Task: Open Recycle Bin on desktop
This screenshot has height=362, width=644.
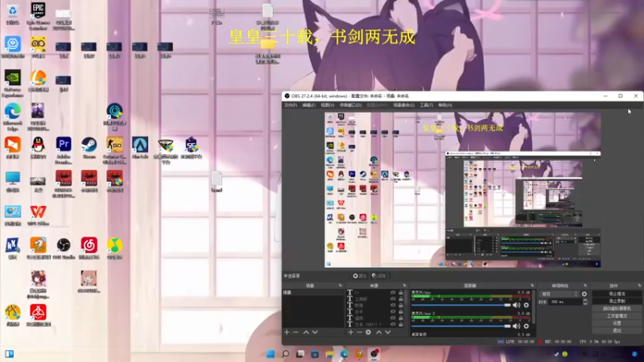Action: [13, 14]
